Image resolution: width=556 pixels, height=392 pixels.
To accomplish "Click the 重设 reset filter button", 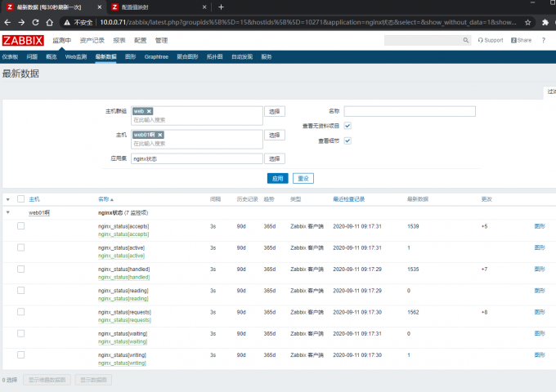I will [x=303, y=179].
